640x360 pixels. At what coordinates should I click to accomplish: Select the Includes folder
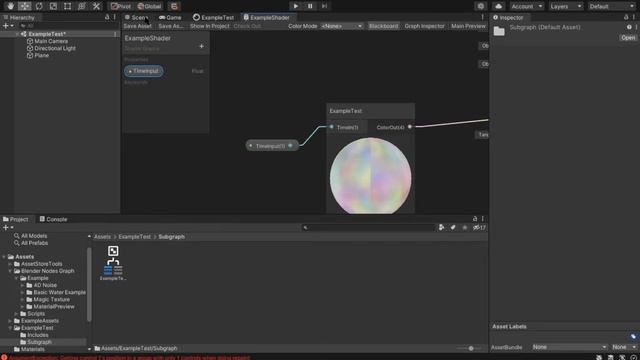(38, 335)
